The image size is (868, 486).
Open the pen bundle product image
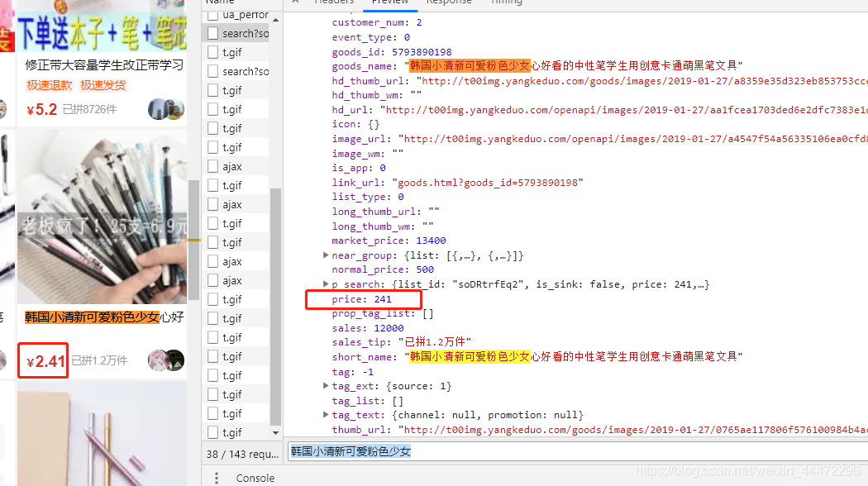(102, 217)
